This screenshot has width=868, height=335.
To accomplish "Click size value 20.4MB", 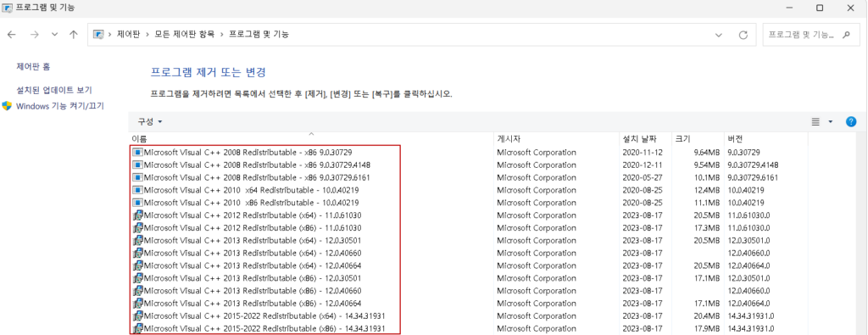I will coord(706,315).
